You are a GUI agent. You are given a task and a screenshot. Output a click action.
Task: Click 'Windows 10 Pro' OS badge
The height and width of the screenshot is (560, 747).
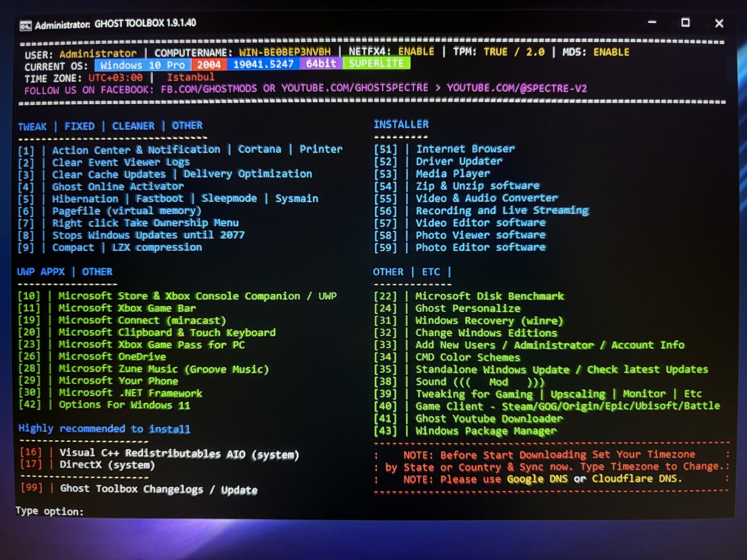pyautogui.click(x=143, y=65)
